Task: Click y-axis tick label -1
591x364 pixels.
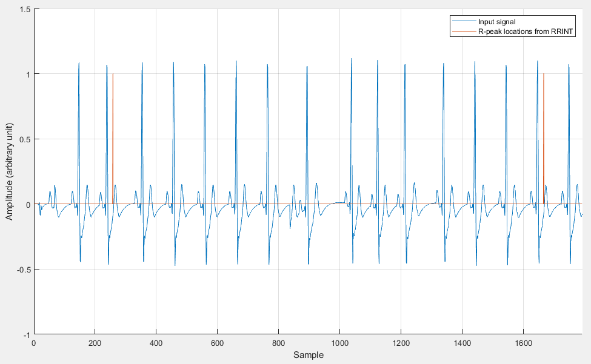Action: coord(25,335)
